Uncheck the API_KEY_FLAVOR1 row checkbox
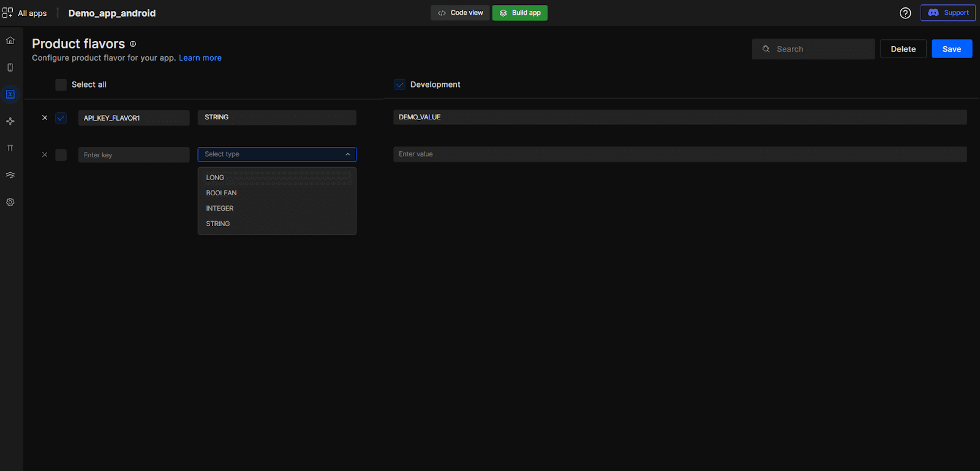Screen dimensions: 980x471 (61, 118)
